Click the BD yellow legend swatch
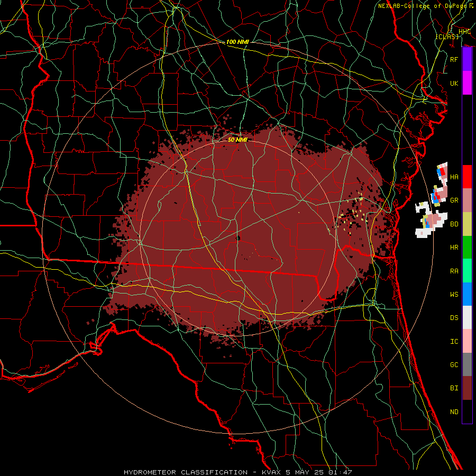The height and width of the screenshot is (476, 476). coord(467,224)
